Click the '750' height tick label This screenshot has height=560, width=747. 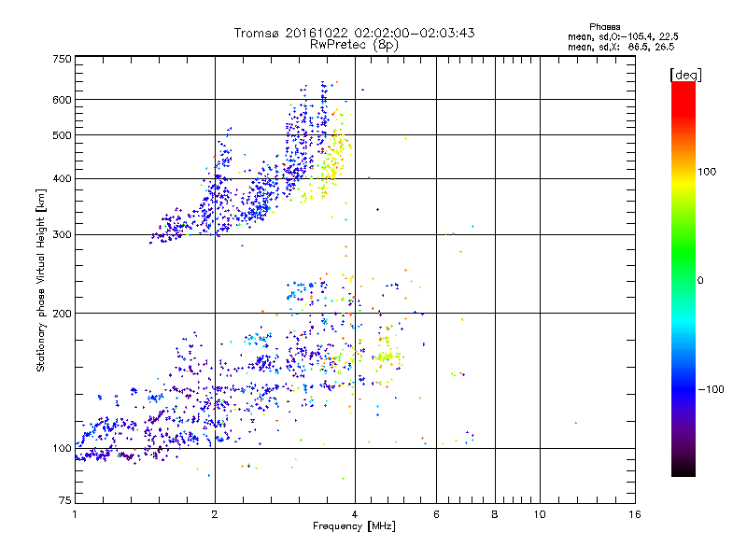click(x=63, y=59)
